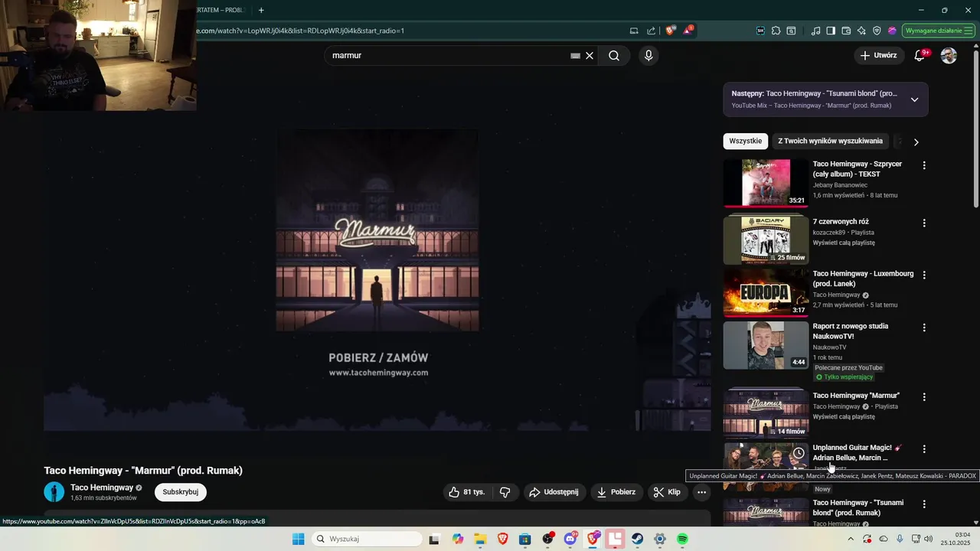This screenshot has height=551, width=980.
Task: Open menu for Szprycer (cały album) video
Action: 924,165
